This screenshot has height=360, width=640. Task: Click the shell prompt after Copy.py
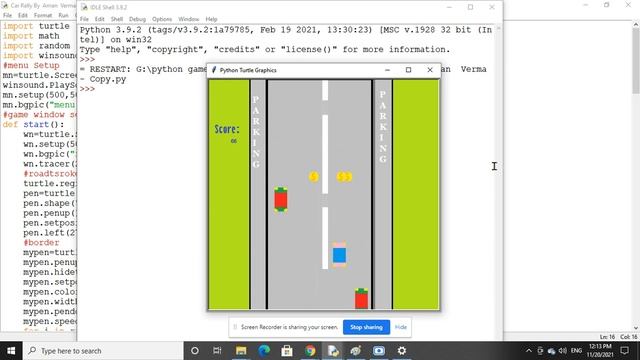point(87,89)
